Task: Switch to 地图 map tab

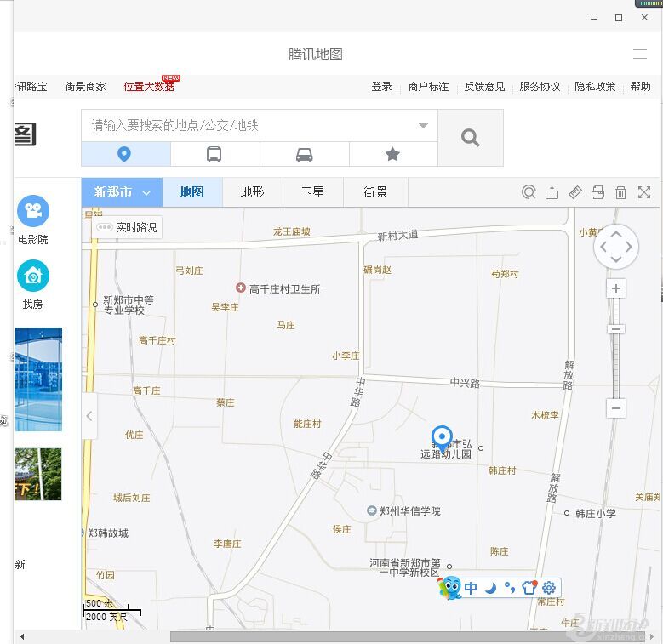Action: pos(192,192)
